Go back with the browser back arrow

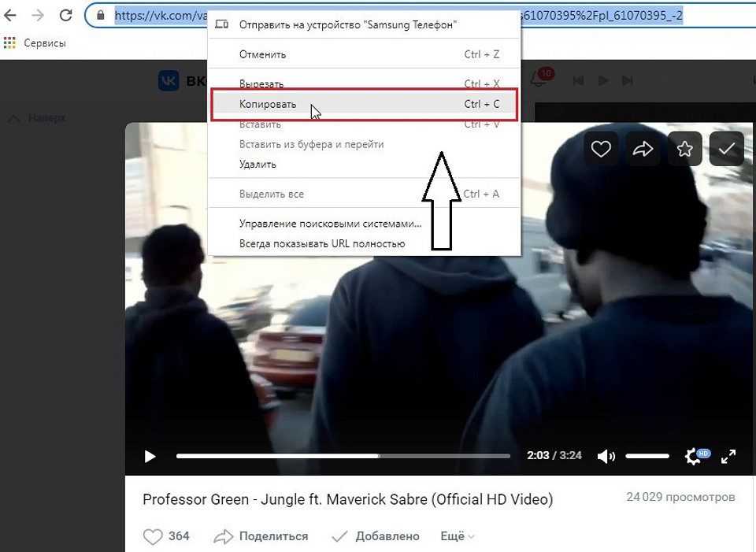point(9,16)
